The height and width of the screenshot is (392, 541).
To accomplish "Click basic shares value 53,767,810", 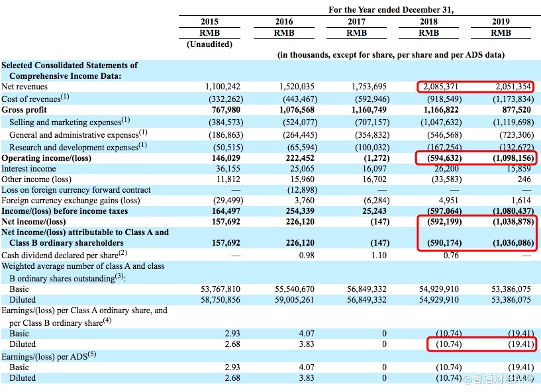I will click(221, 289).
